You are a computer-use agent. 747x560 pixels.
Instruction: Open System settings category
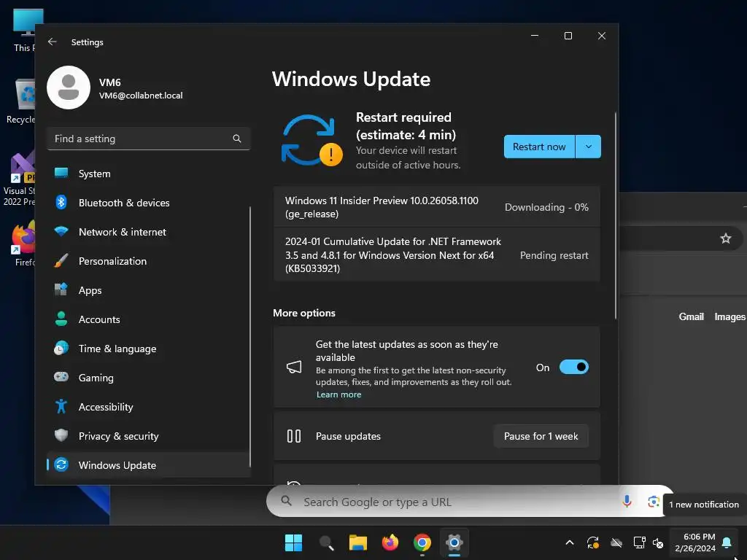click(149, 174)
